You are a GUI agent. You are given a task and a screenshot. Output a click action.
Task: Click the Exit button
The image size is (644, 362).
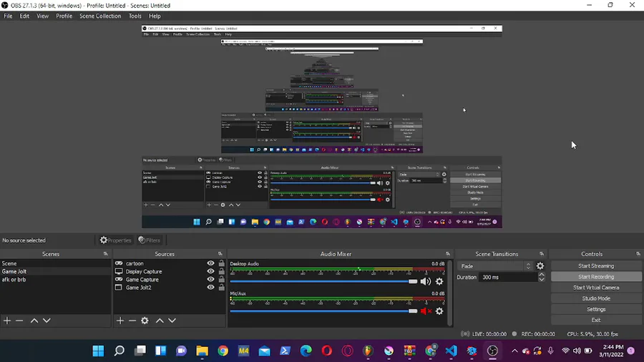pos(596,320)
